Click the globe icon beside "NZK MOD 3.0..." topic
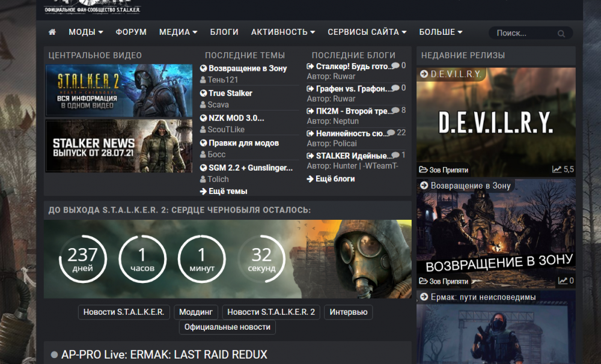 pos(203,117)
